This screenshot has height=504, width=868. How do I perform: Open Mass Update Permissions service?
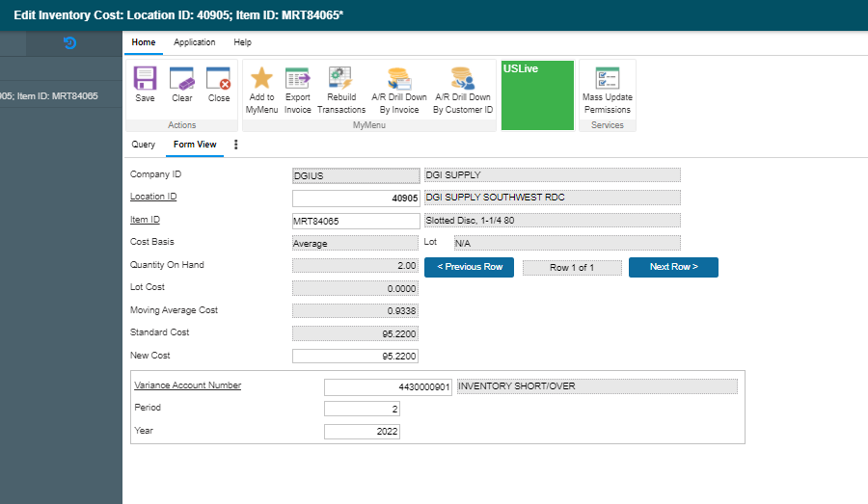pyautogui.click(x=607, y=79)
